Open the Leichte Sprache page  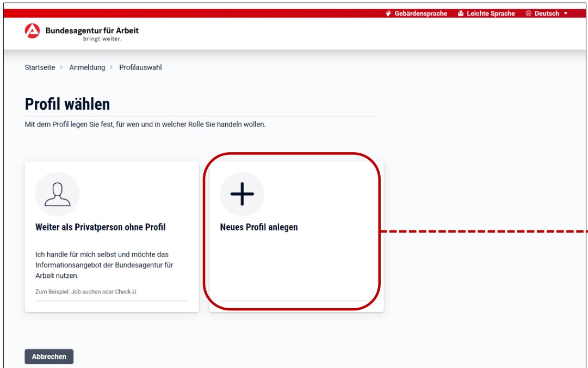pos(490,14)
